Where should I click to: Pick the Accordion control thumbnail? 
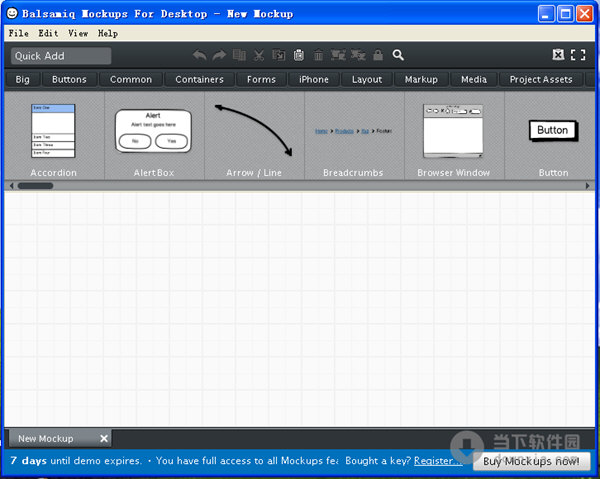coord(53,131)
